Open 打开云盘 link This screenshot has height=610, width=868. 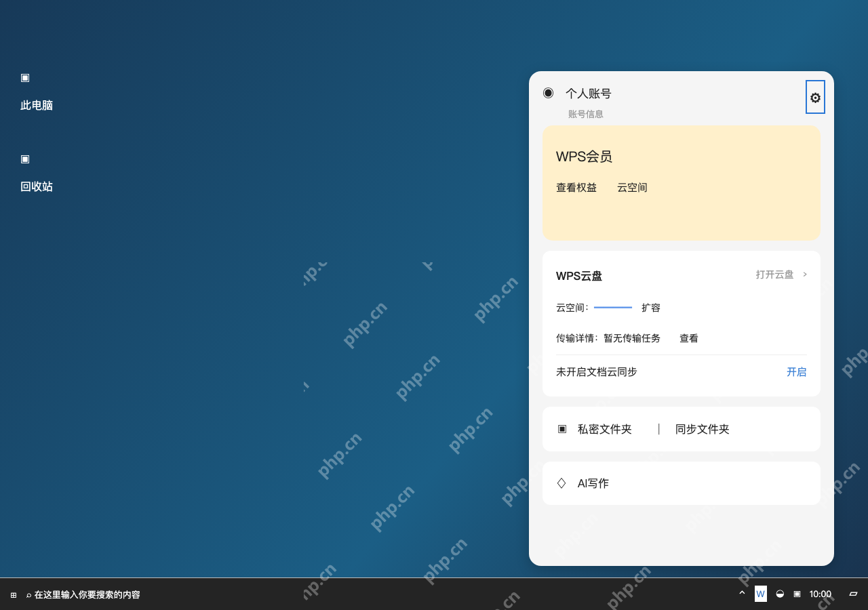775,274
